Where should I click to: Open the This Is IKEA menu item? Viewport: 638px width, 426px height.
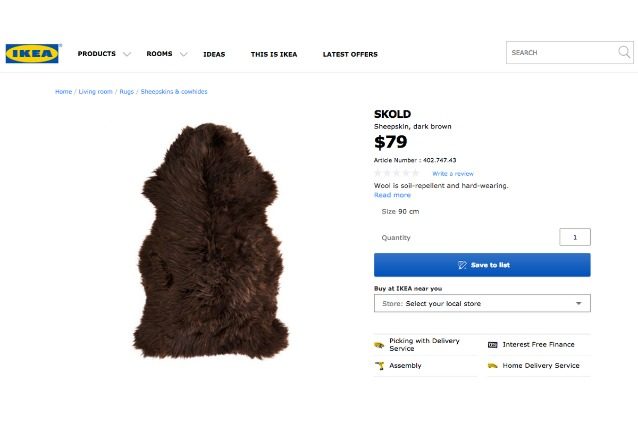[274, 54]
